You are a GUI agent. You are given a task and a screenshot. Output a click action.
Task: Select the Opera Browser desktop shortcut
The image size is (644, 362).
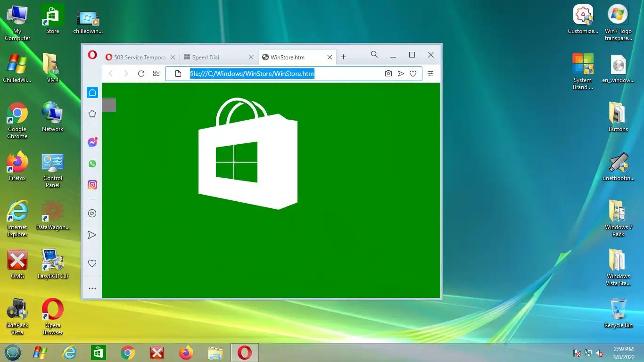(x=52, y=317)
